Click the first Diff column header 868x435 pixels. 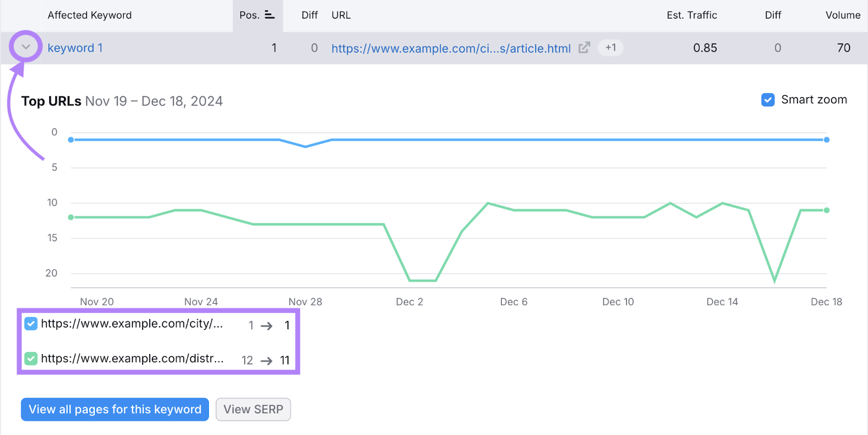[x=310, y=15]
